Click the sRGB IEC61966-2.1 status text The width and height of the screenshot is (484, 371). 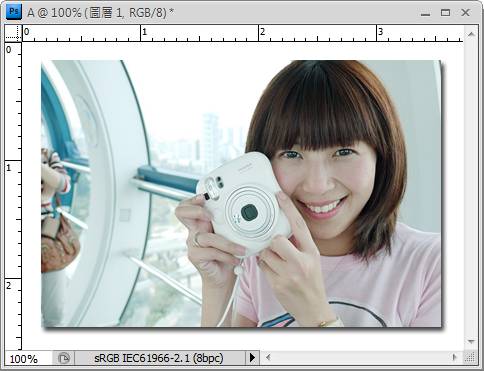point(159,358)
